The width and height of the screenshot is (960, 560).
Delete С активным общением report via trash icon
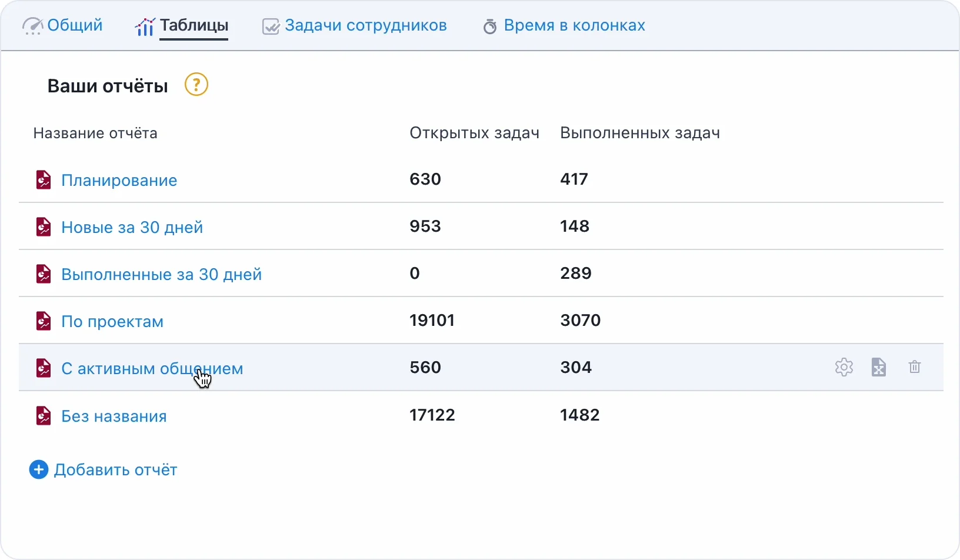pyautogui.click(x=914, y=367)
